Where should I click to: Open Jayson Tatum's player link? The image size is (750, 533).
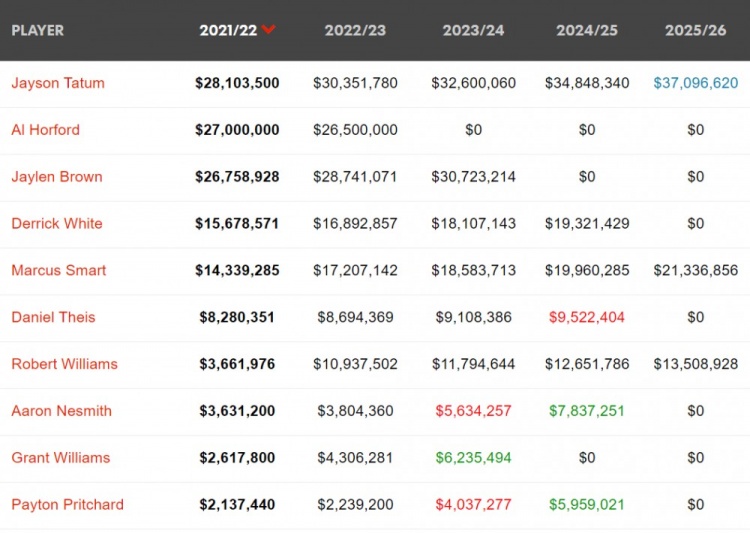[58, 83]
